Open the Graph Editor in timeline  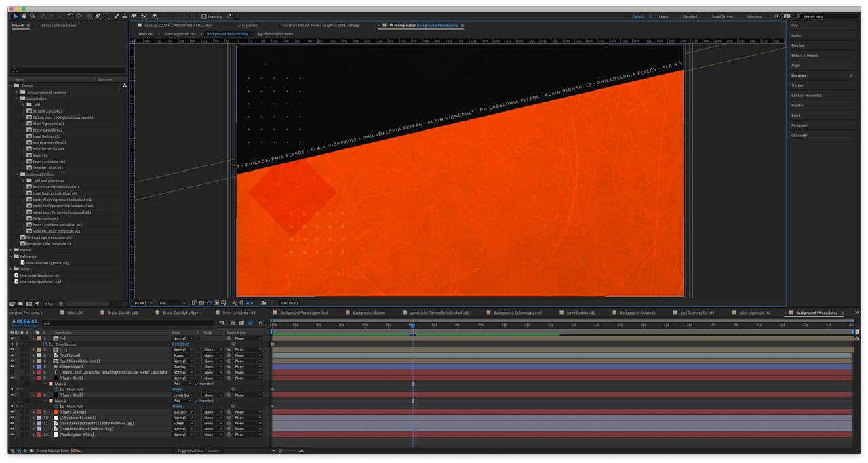point(262,323)
